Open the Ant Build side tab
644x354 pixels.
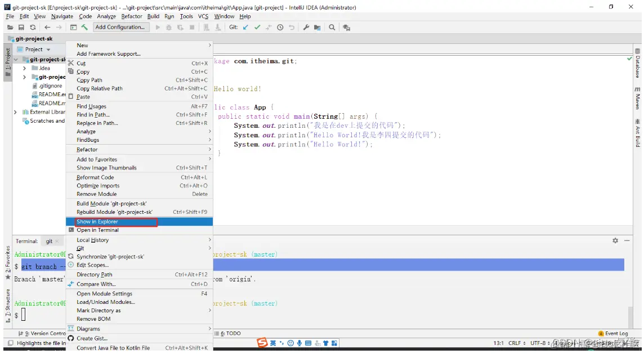coord(637,133)
